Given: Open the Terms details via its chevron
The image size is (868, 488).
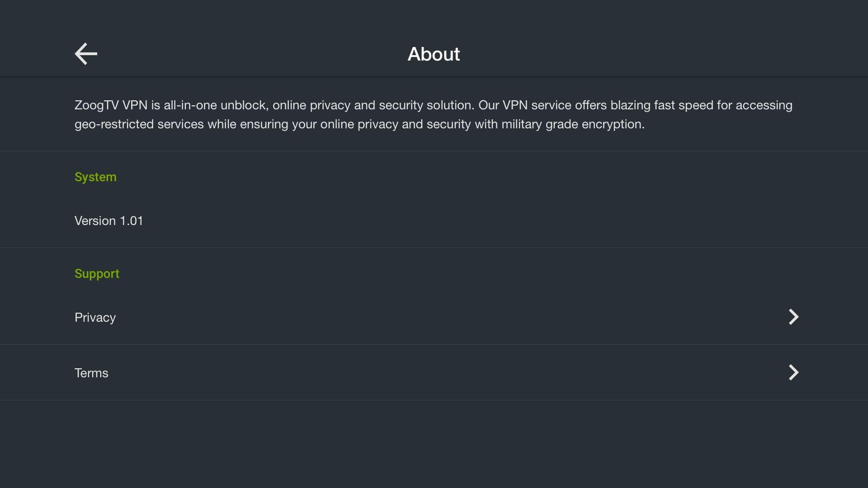Looking at the screenshot, I should (x=793, y=372).
